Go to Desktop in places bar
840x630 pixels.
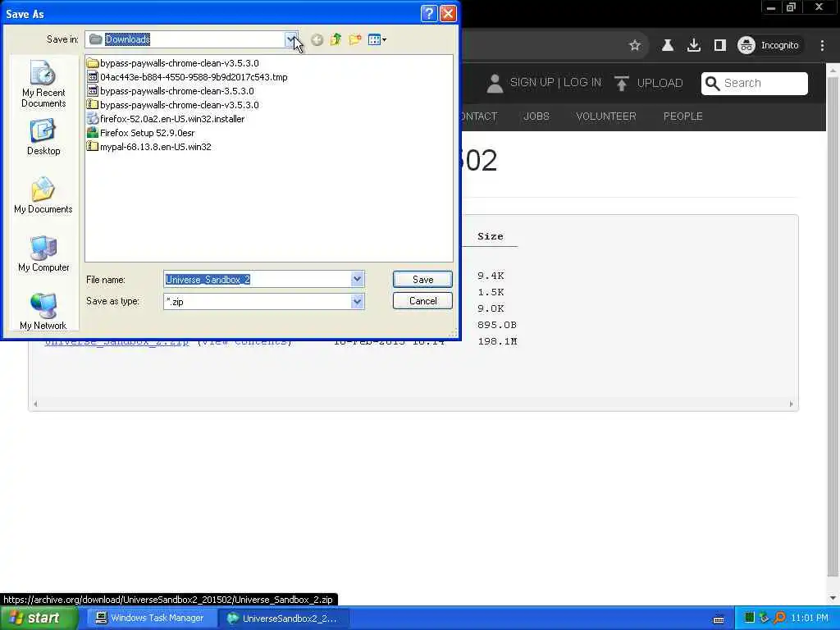click(43, 138)
